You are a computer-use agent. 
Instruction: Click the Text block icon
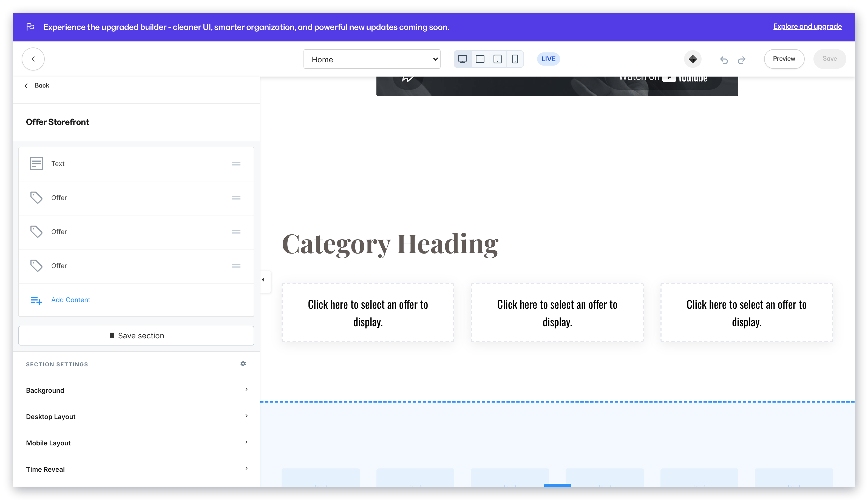[x=36, y=164]
